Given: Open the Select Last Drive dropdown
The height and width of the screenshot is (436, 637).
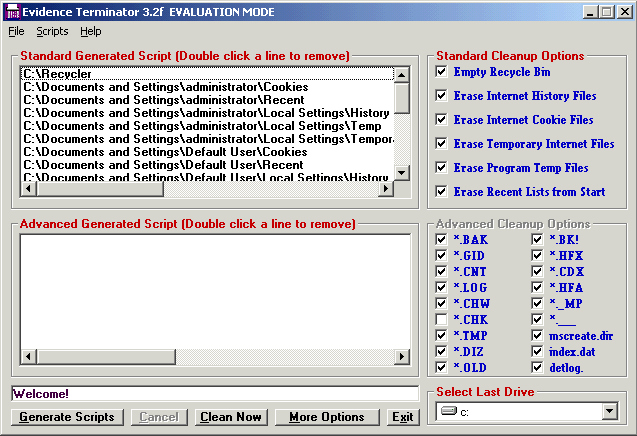Looking at the screenshot, I should coord(609,411).
